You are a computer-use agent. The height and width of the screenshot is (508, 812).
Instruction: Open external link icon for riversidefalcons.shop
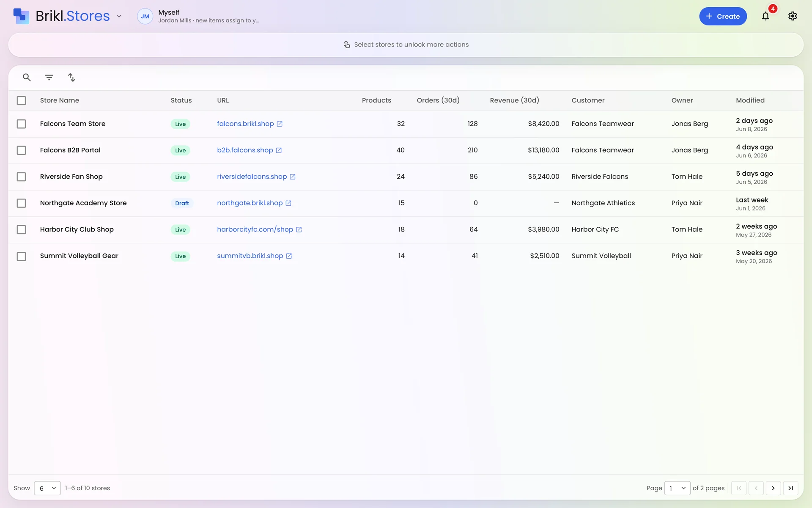click(292, 177)
